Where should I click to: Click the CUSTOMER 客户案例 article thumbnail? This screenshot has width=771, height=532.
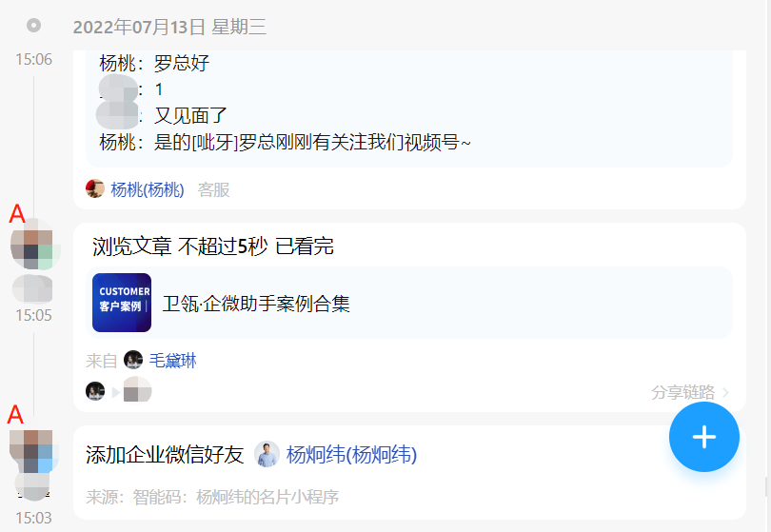(122, 303)
